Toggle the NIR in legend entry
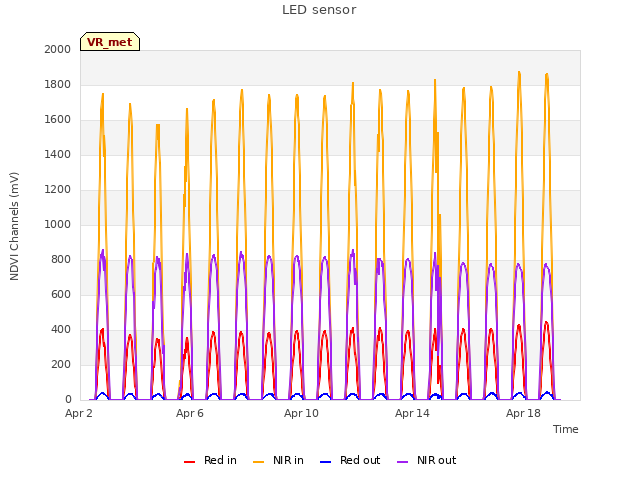The height and width of the screenshot is (480, 640). 278,460
